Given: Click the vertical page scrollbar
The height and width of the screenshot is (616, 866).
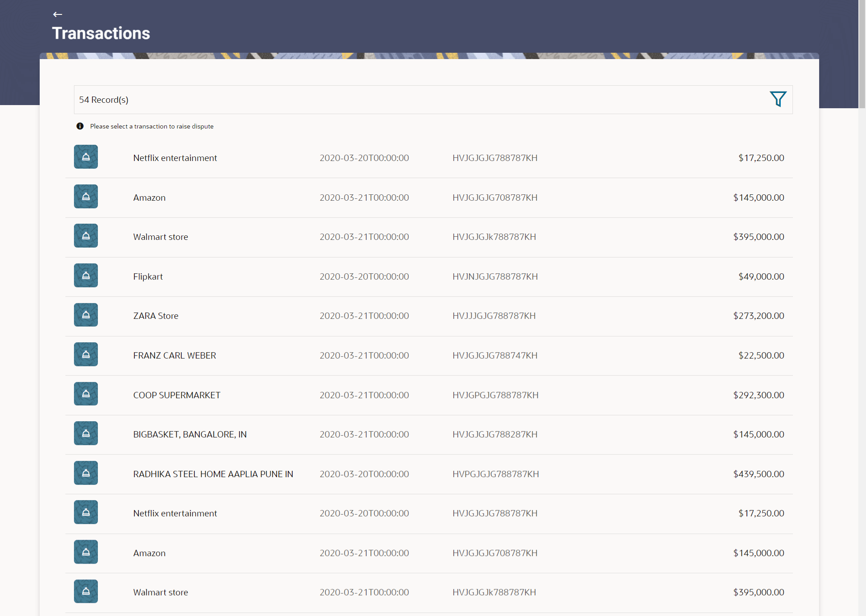Looking at the screenshot, I should 862,54.
